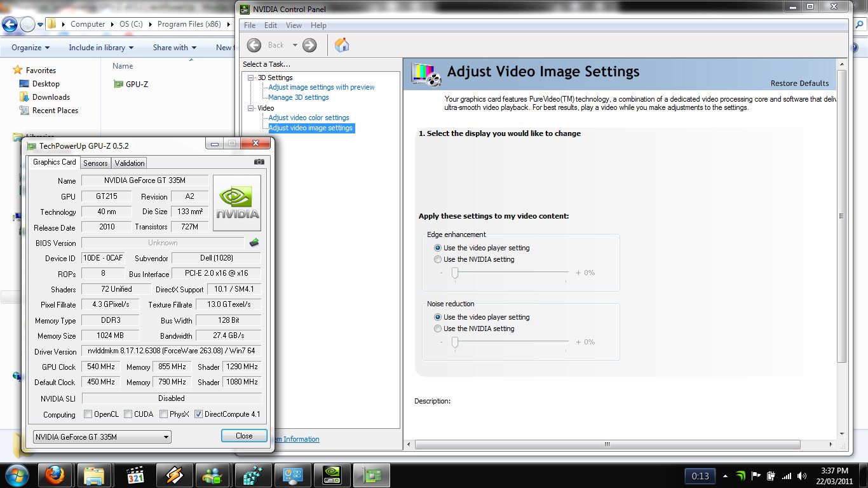Image resolution: width=868 pixels, height=488 pixels.
Task: Enable the CUDA checkbox
Action: pyautogui.click(x=128, y=414)
